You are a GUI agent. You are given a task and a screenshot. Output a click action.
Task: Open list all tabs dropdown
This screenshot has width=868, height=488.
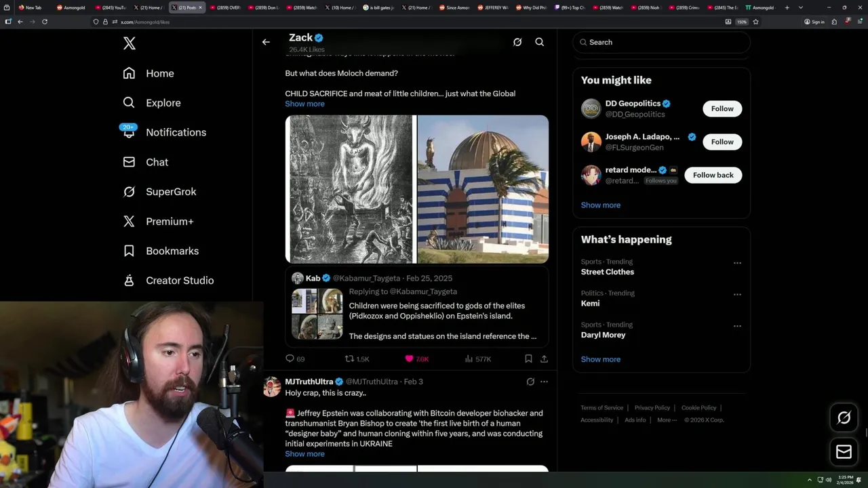click(x=801, y=7)
